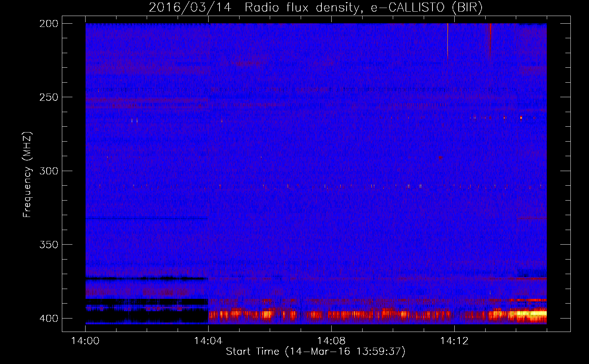
Task: Click the 14:00 time tick label
Action: [x=85, y=341]
